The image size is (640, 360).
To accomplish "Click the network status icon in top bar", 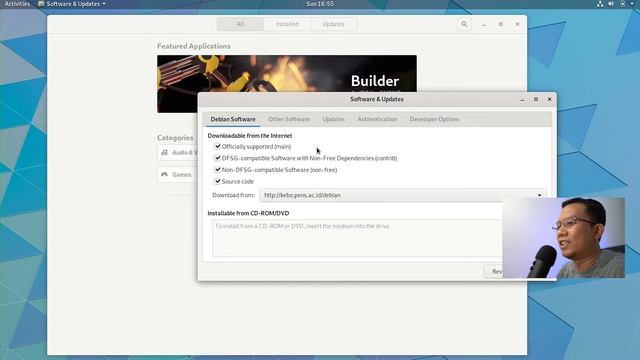I will click(600, 4).
